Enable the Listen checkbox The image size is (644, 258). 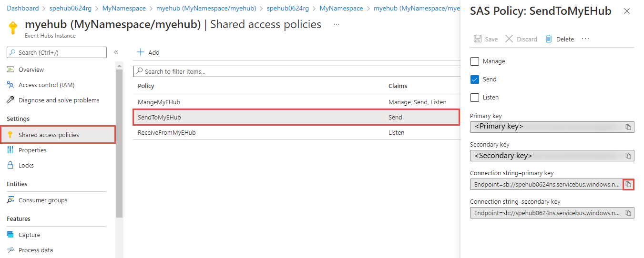[475, 98]
